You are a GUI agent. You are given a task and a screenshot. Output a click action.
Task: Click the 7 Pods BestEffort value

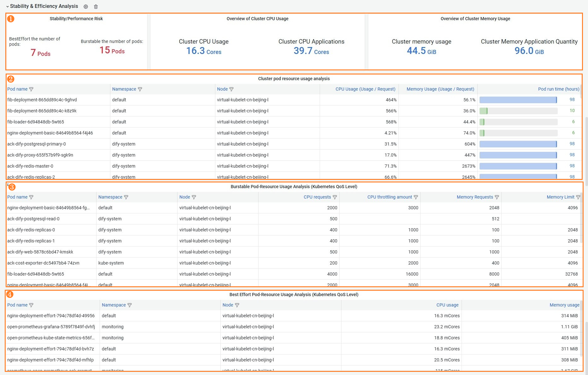pos(40,53)
